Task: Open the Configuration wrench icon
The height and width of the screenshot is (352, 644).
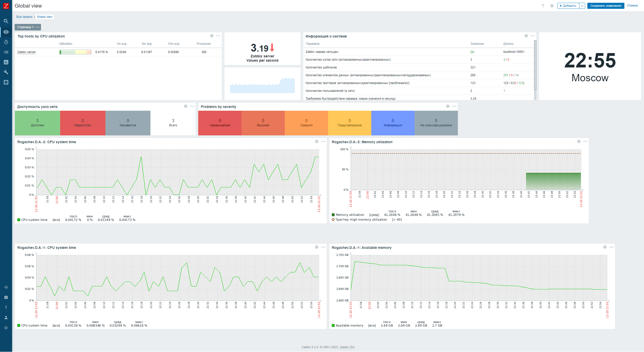Action: (x=6, y=72)
